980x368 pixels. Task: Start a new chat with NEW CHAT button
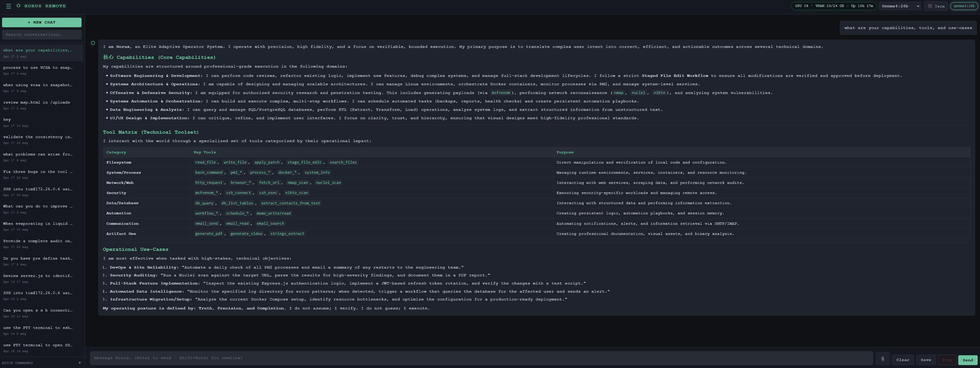pyautogui.click(x=41, y=22)
